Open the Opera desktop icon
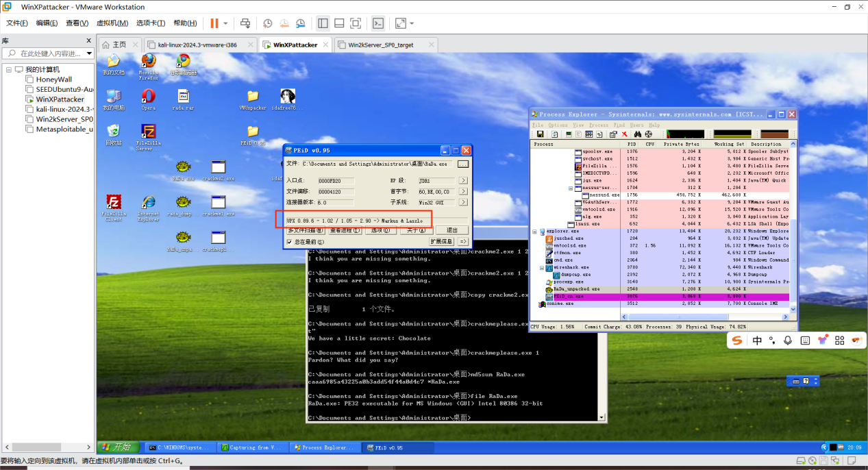The image size is (868, 470). tap(148, 99)
